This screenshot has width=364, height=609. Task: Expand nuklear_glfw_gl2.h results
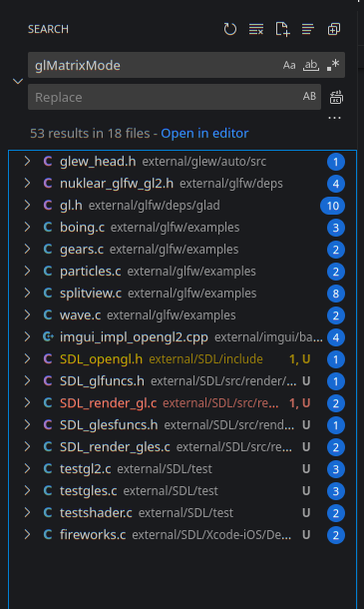click(27, 183)
